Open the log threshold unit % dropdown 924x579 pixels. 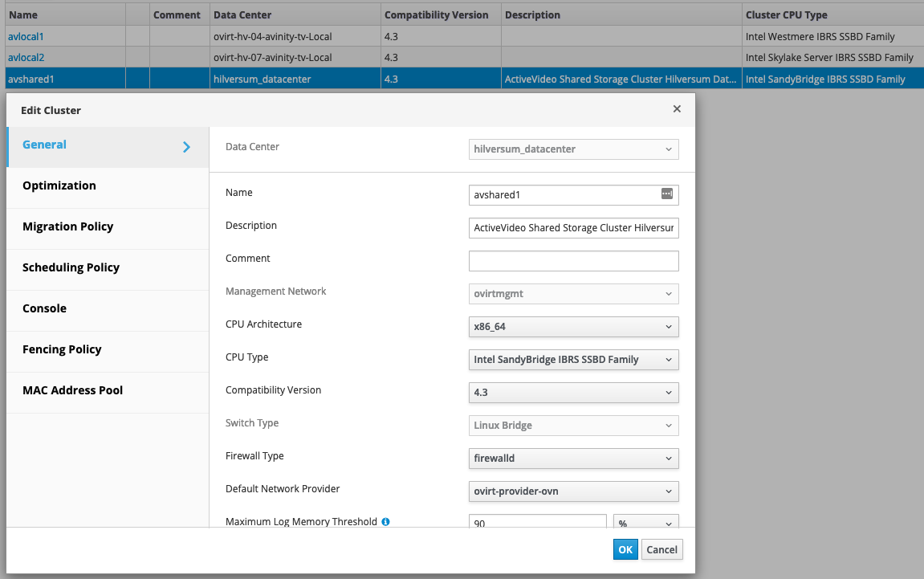tap(645, 522)
